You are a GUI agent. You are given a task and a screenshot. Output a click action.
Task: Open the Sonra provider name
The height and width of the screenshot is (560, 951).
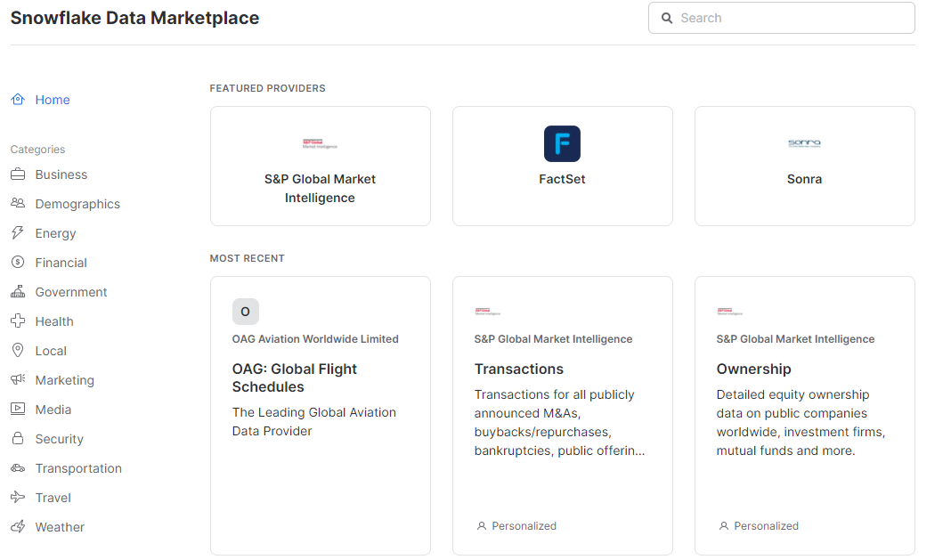click(804, 179)
